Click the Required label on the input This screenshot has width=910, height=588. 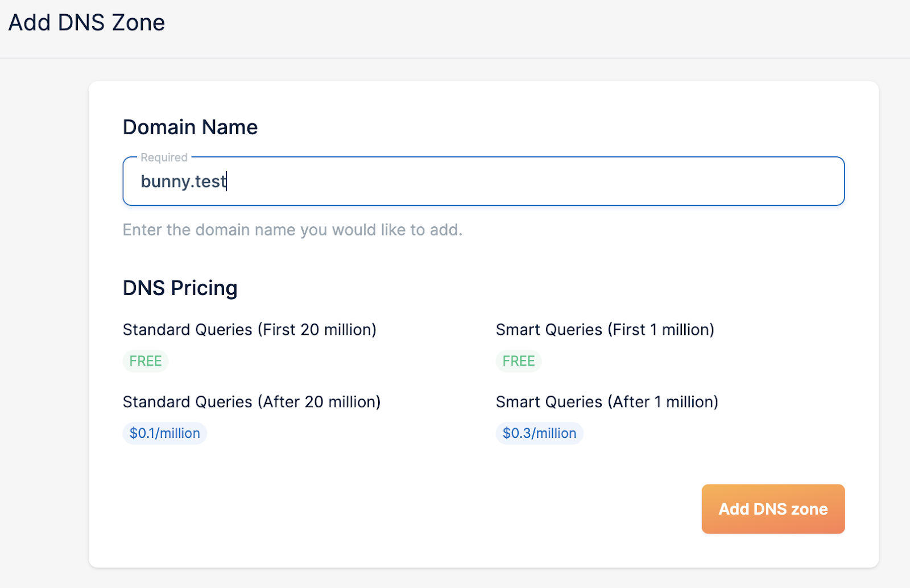(164, 158)
